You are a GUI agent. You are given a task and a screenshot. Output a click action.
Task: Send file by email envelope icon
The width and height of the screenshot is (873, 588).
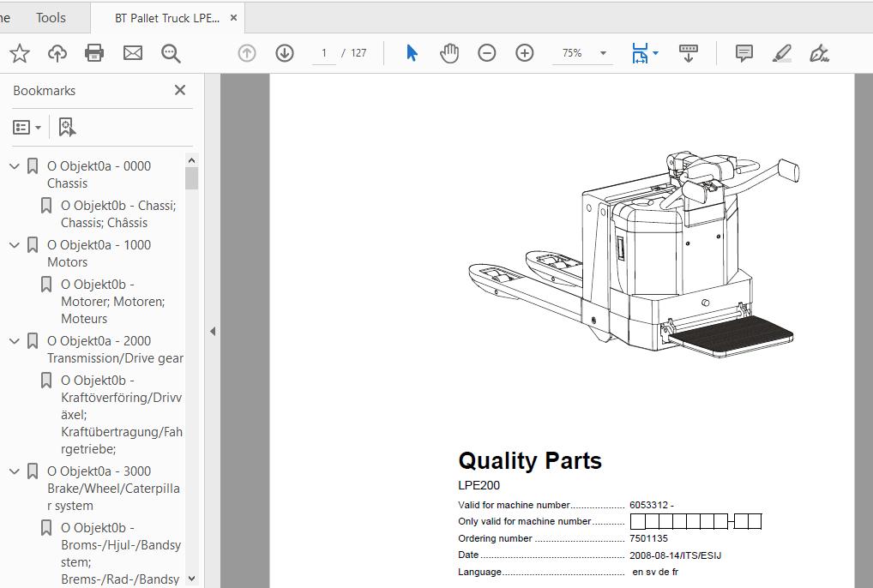[x=133, y=53]
